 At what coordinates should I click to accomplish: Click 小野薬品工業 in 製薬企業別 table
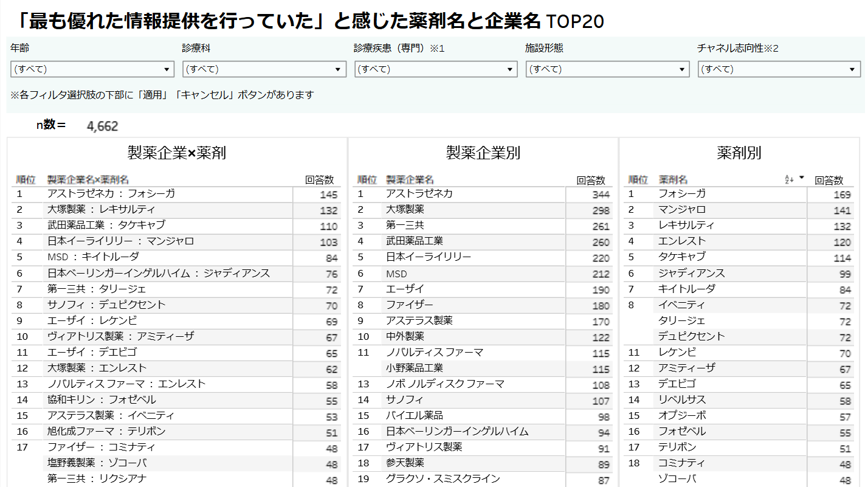click(415, 368)
